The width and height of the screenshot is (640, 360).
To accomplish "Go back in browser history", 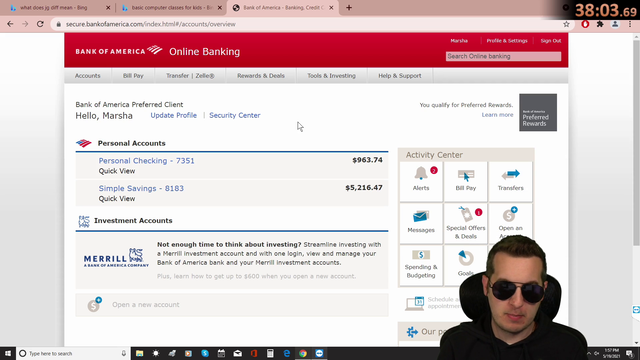I will coord(10,24).
